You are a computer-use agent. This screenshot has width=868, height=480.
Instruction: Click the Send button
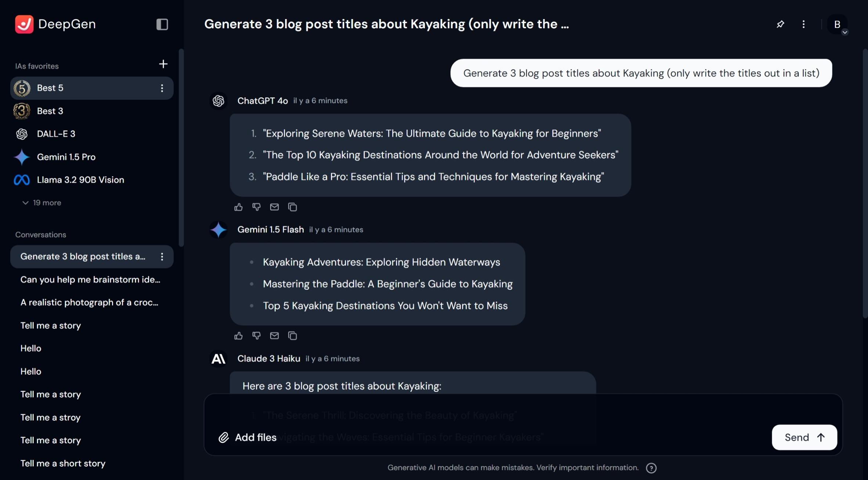(804, 437)
